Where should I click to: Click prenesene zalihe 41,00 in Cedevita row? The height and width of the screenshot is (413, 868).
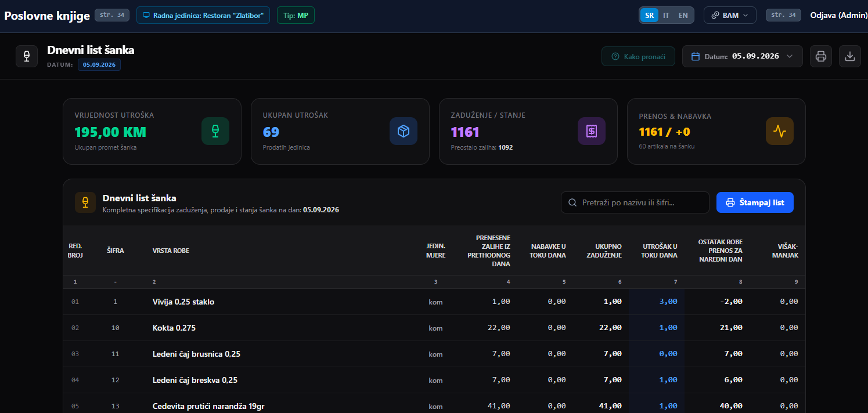tap(499, 406)
